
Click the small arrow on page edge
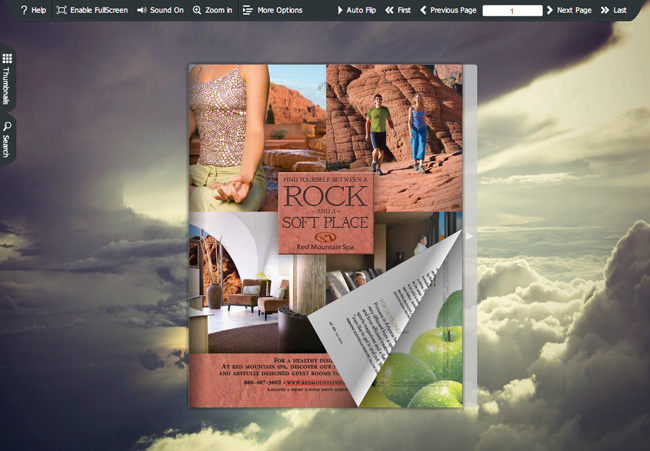coord(469,236)
